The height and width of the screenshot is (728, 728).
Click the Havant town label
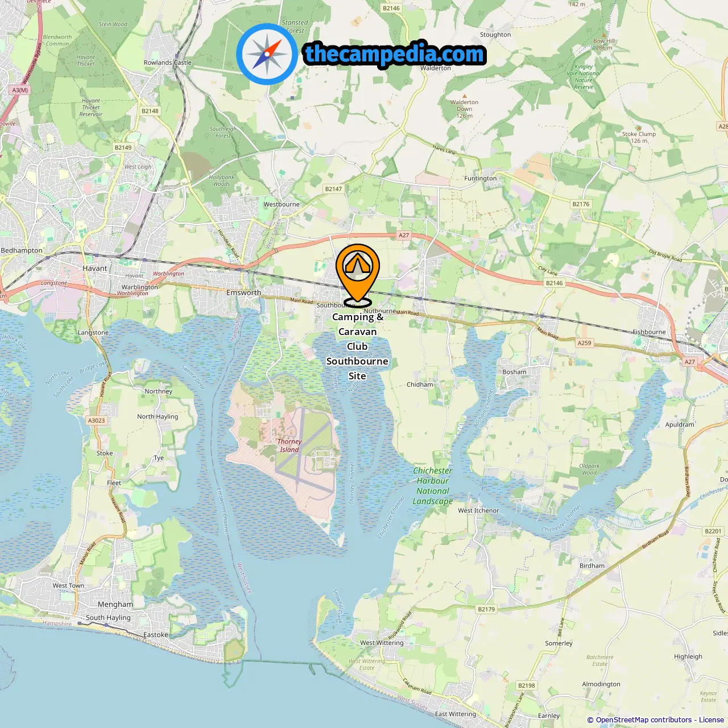pyautogui.click(x=94, y=268)
